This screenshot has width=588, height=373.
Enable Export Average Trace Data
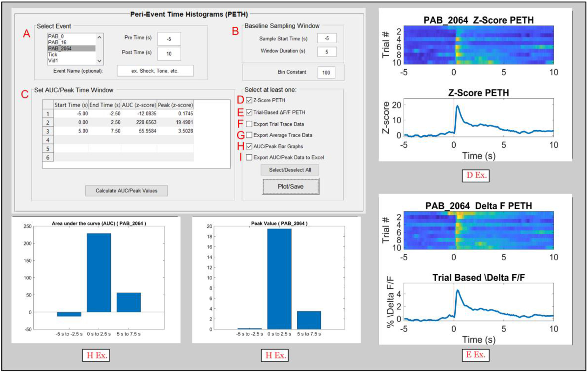(249, 135)
